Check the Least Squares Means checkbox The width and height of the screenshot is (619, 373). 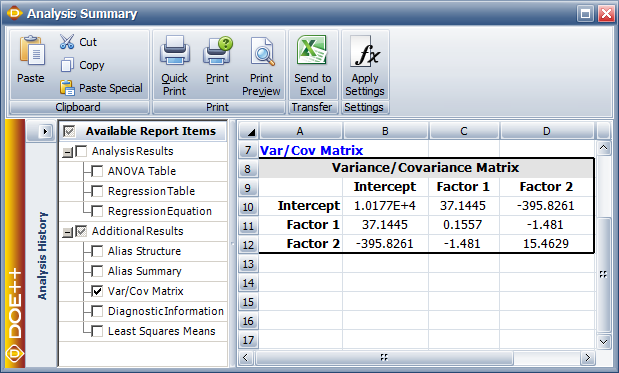click(x=97, y=331)
